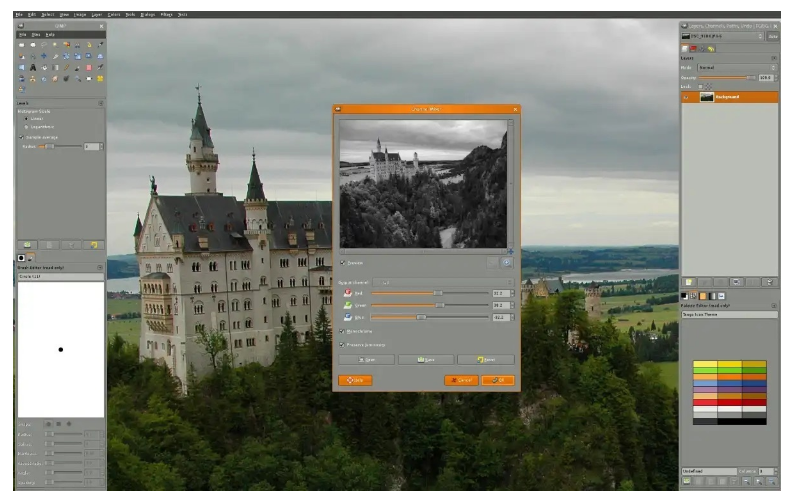Select the Select by Color tool
Screen dimensions: 803x500
click(67, 45)
